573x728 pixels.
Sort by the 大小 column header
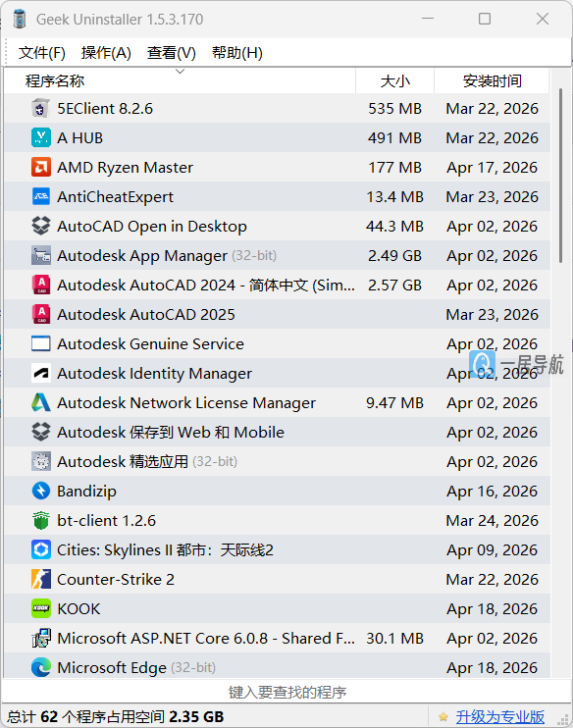coord(394,80)
